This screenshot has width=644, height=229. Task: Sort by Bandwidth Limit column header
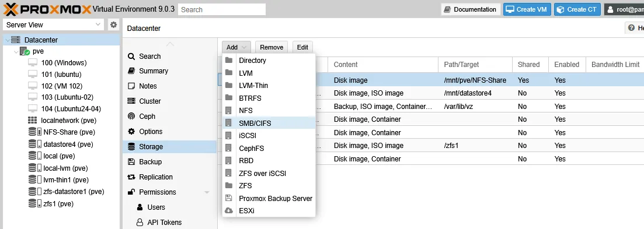[x=615, y=64]
